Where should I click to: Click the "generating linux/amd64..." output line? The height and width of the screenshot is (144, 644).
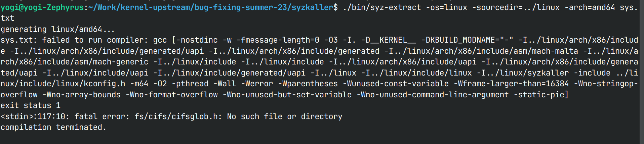point(57,29)
